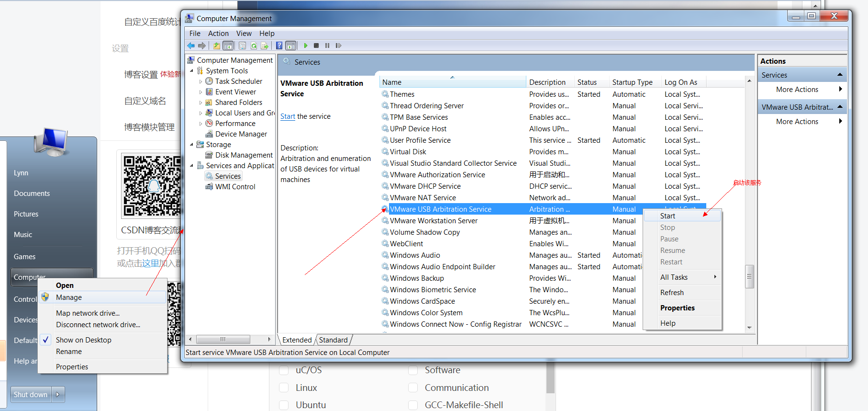Image resolution: width=868 pixels, height=411 pixels.
Task: Open Documents from the Start menu
Action: pyautogui.click(x=32, y=194)
